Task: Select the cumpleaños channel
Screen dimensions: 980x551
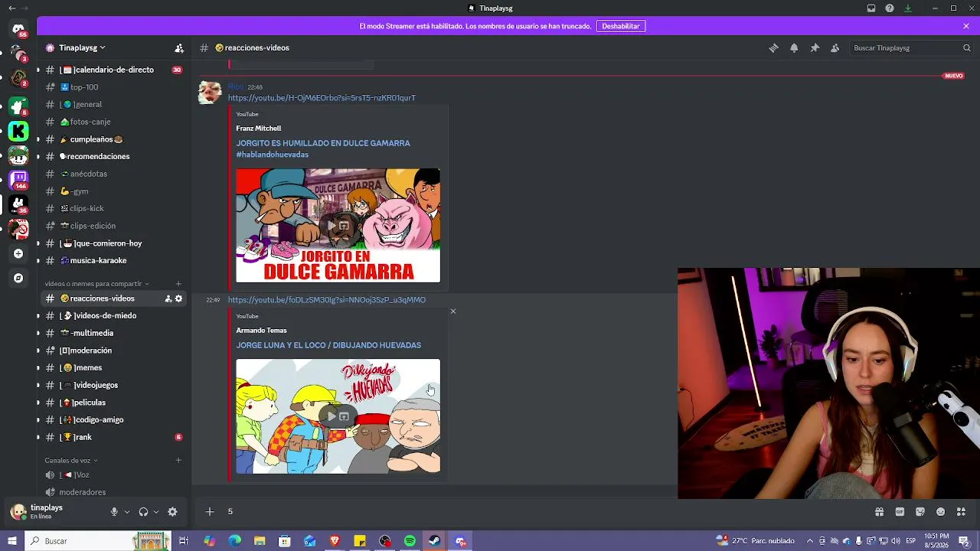Action: (x=113, y=139)
